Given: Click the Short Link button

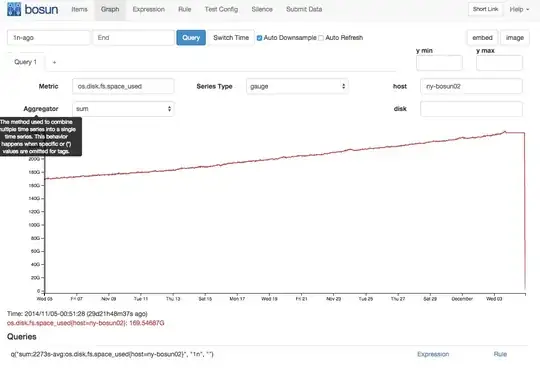Looking at the screenshot, I should click(485, 9).
